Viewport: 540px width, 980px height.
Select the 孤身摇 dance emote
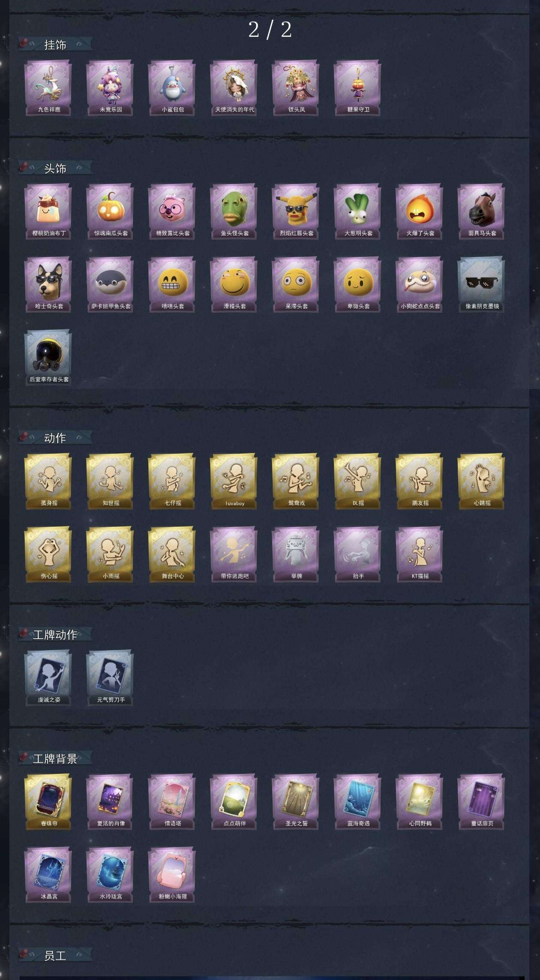click(48, 481)
